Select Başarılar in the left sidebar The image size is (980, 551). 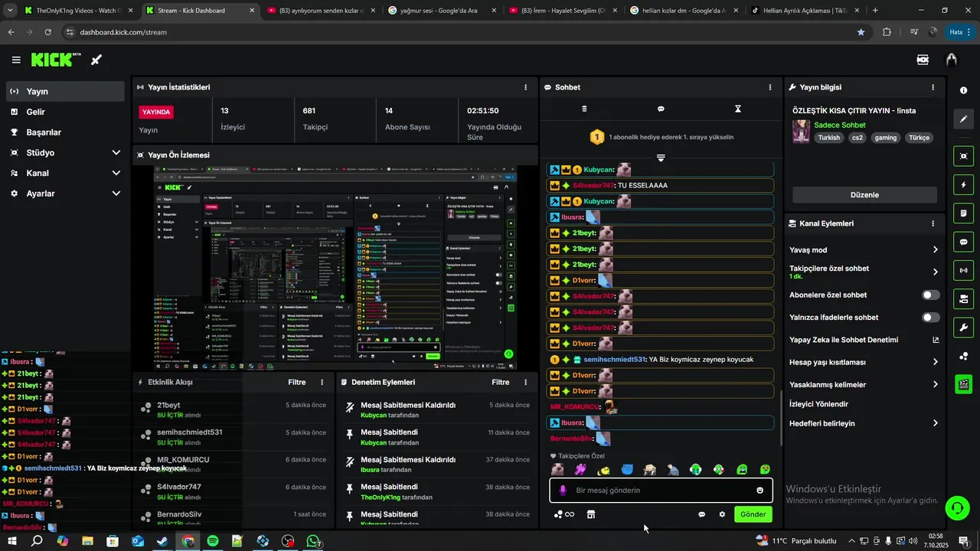click(x=65, y=132)
